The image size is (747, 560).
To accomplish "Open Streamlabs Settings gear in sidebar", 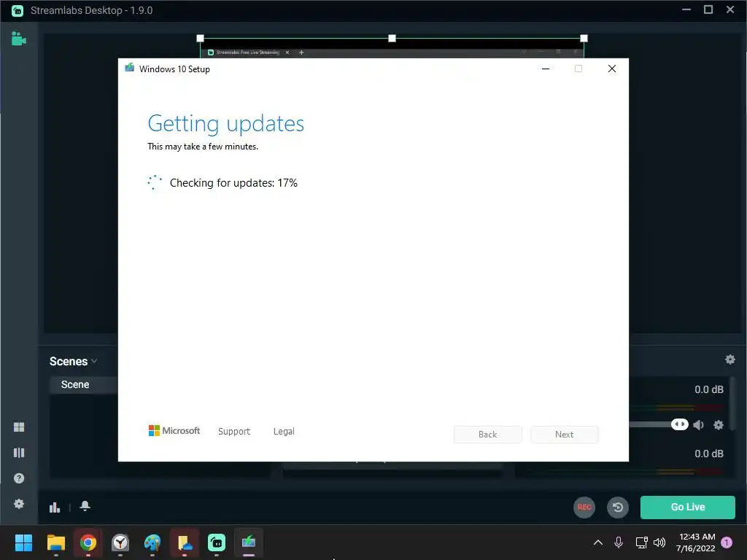I will tap(19, 504).
